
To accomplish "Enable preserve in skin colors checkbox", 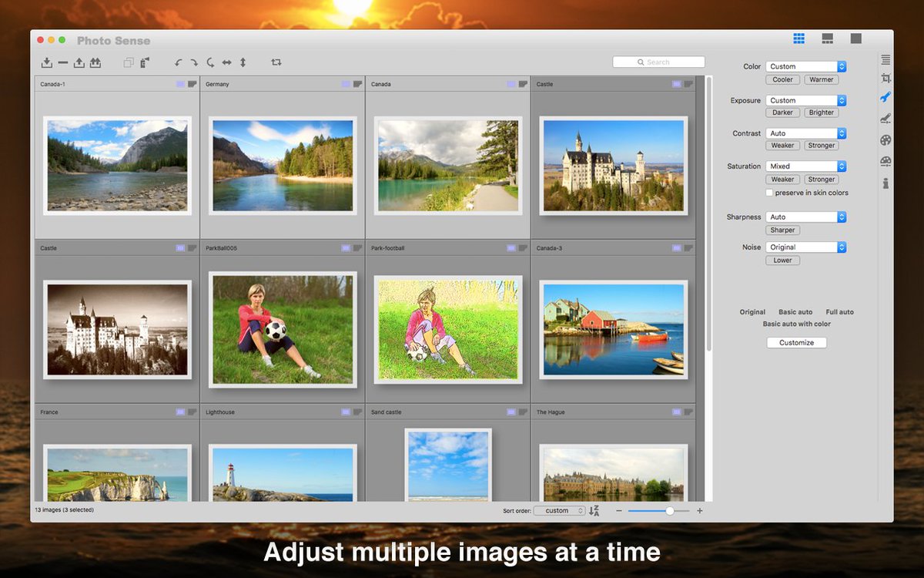I will pos(769,193).
